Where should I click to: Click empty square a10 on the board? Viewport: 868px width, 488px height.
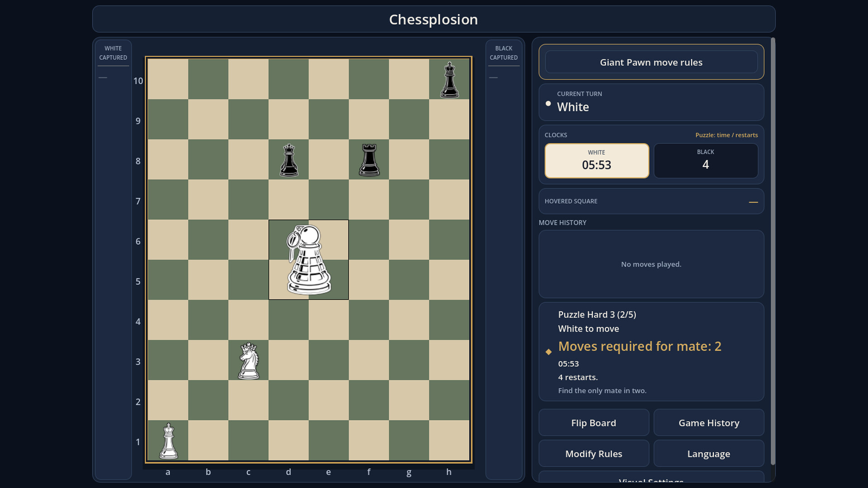(168, 80)
